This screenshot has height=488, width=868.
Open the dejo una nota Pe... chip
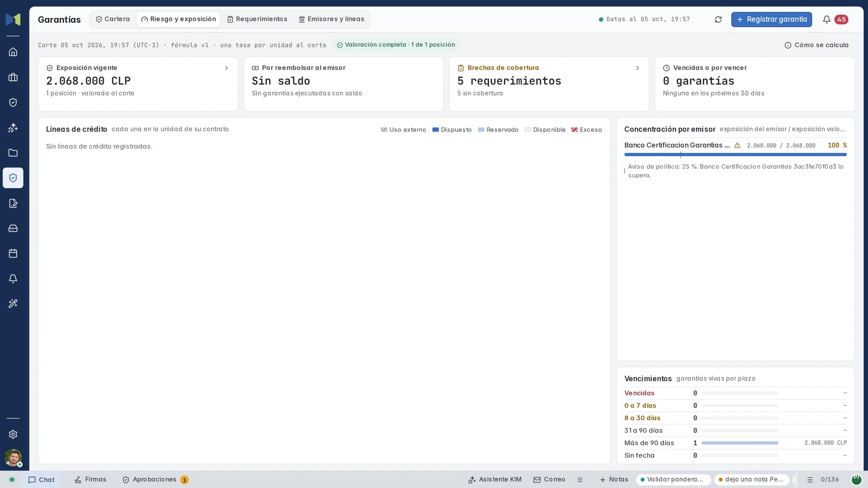click(752, 480)
